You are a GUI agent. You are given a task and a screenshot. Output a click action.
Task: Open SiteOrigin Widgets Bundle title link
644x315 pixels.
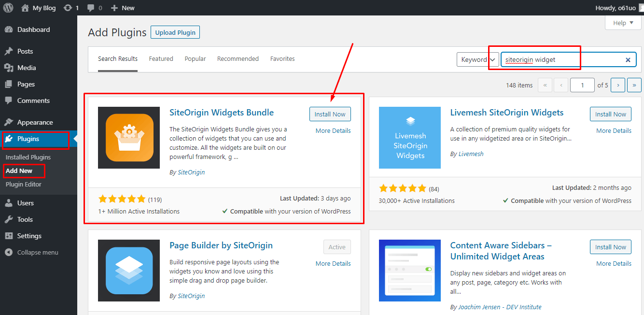pyautogui.click(x=222, y=113)
